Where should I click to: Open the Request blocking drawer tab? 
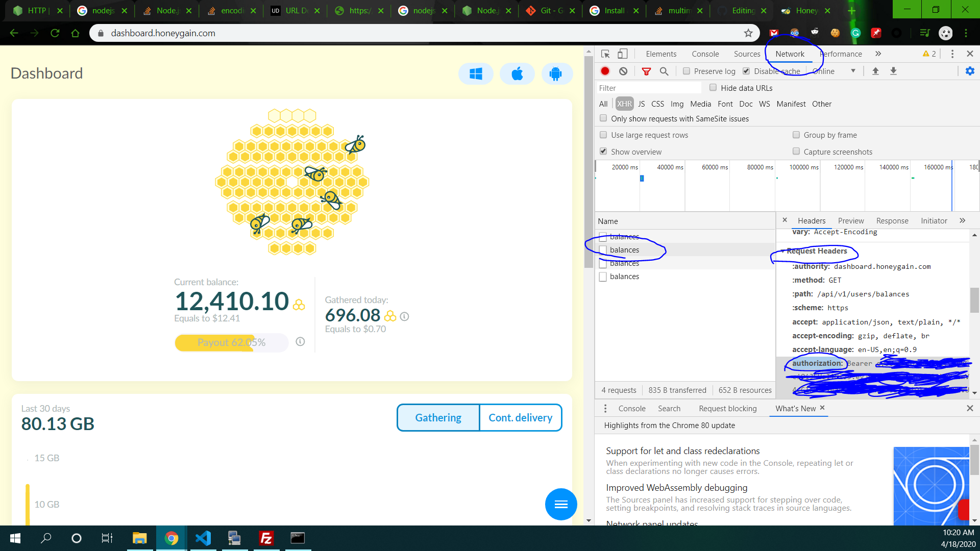coord(728,409)
